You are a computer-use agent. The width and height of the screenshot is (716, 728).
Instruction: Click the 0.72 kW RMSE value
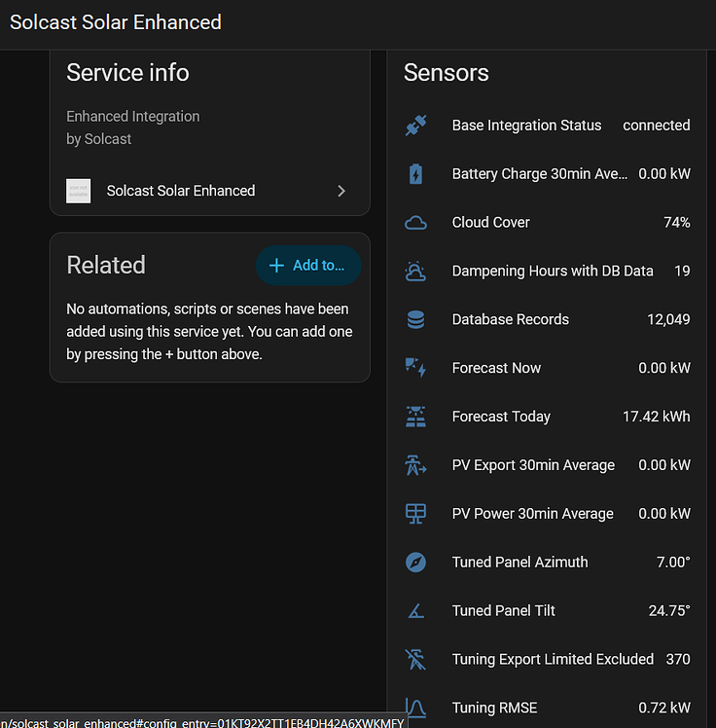(x=664, y=708)
